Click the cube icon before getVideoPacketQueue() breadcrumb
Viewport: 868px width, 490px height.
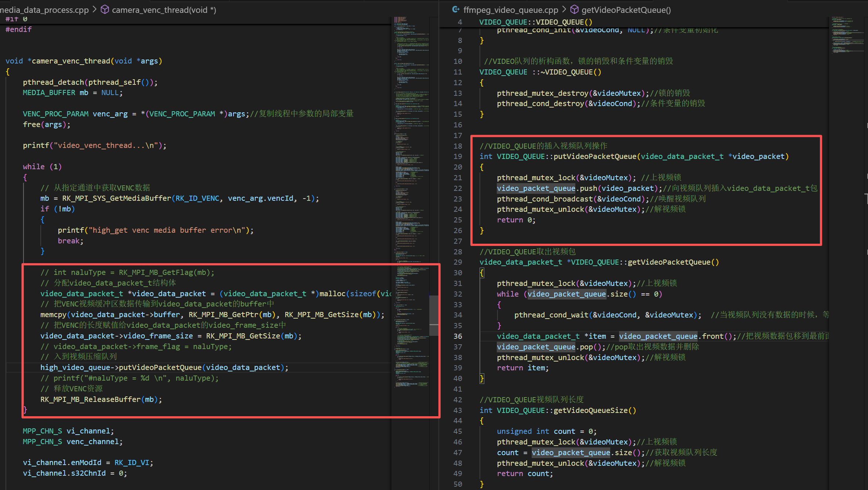574,10
